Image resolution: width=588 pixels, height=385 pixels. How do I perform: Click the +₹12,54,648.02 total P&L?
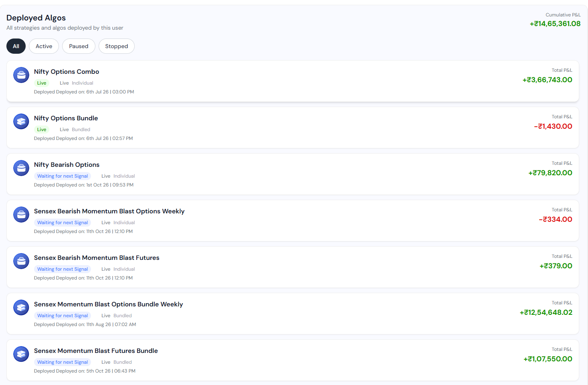[546, 312]
